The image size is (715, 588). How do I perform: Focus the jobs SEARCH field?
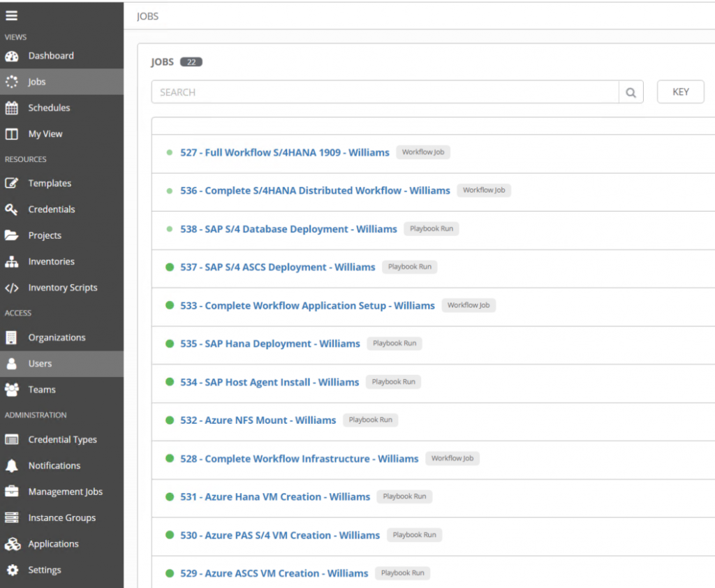pos(385,92)
